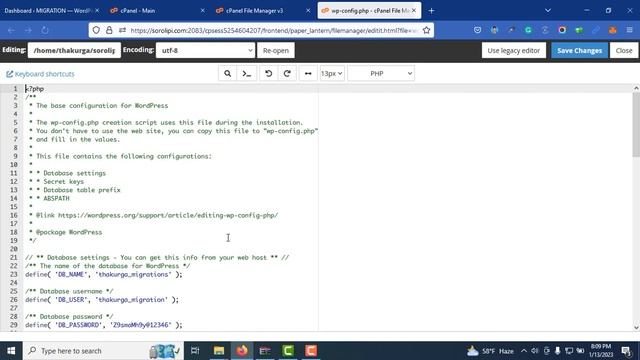640x360 pixels.
Task: Reload the current page
Action: pos(45,30)
